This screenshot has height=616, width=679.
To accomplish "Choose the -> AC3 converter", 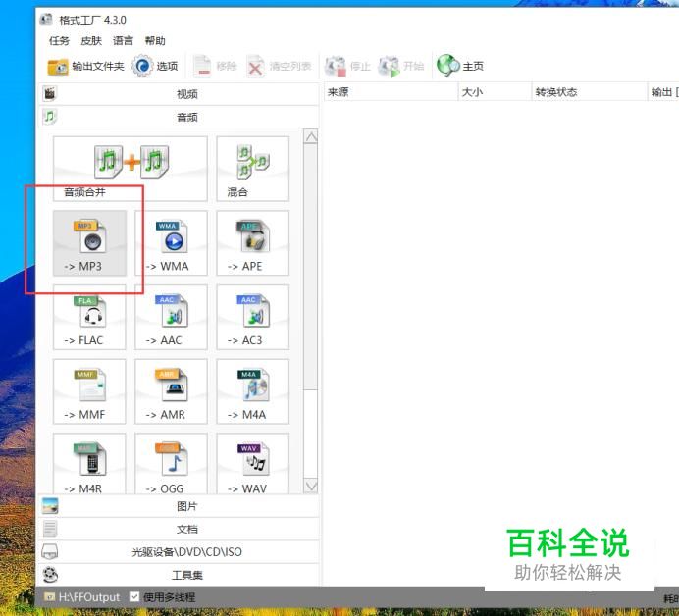I will point(252,317).
